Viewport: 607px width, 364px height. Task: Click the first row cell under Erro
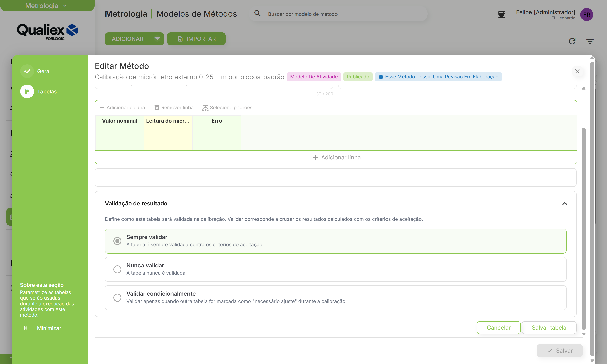click(217, 130)
